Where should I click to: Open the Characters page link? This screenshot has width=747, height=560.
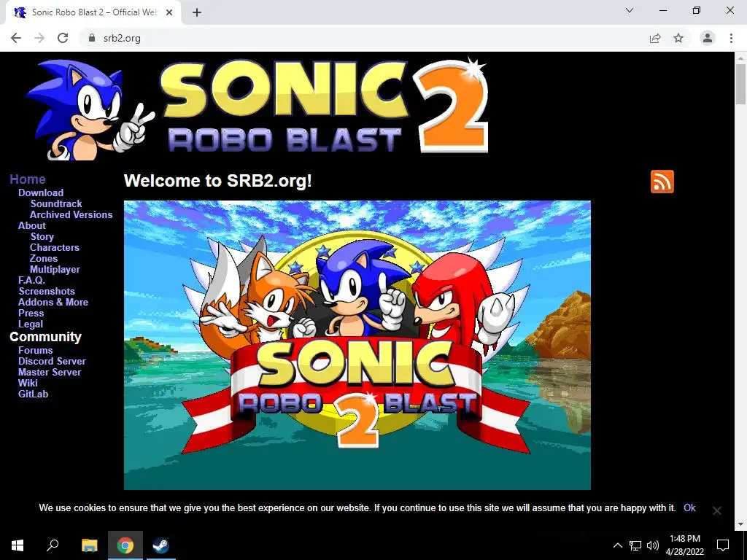tap(54, 248)
